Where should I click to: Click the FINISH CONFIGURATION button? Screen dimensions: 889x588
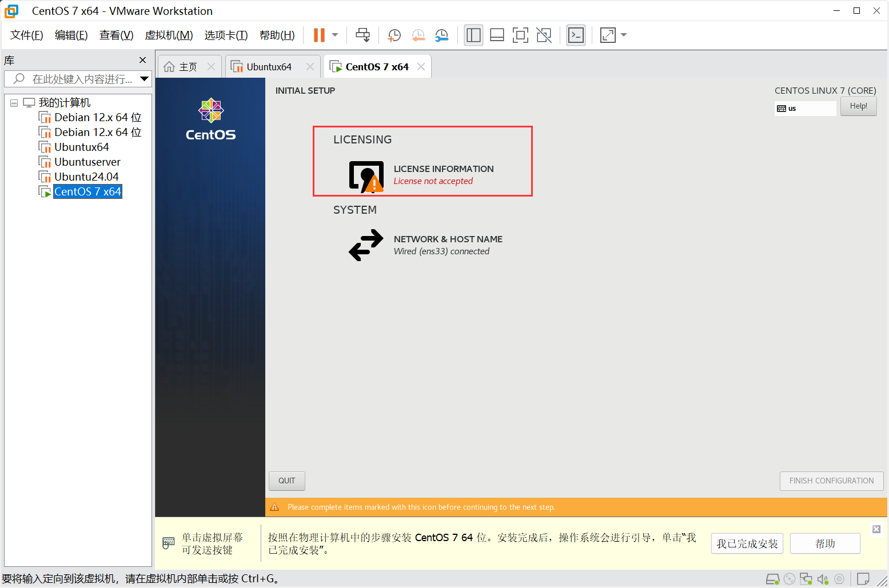(831, 481)
